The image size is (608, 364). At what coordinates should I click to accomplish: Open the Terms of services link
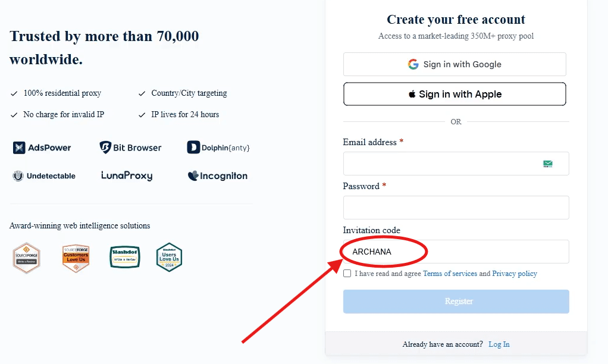pos(450,273)
